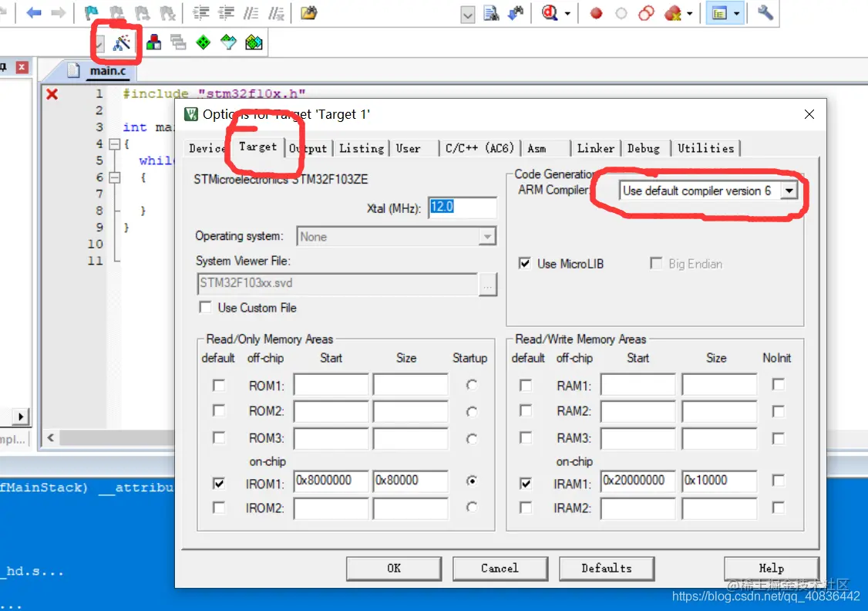Switch to the Device tab
The height and width of the screenshot is (611, 868).
tap(207, 148)
